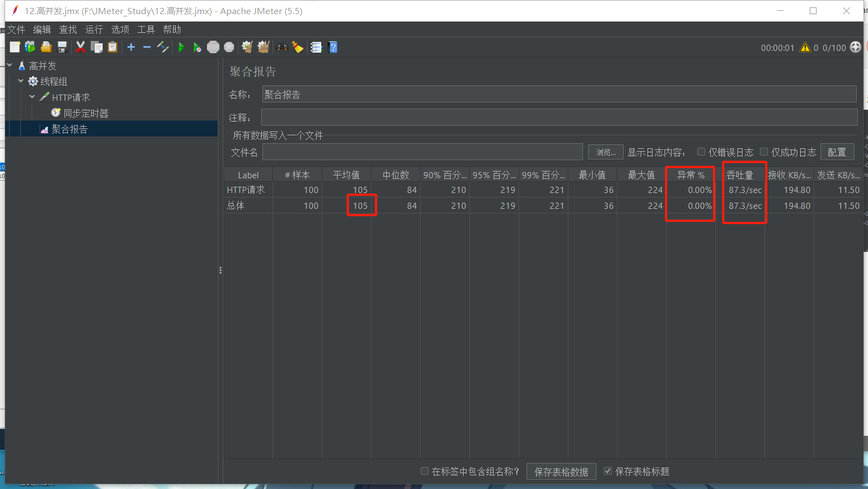Viewport: 868px width, 489px height.
Task: Reset search with the yellow broom icon
Action: (x=297, y=47)
